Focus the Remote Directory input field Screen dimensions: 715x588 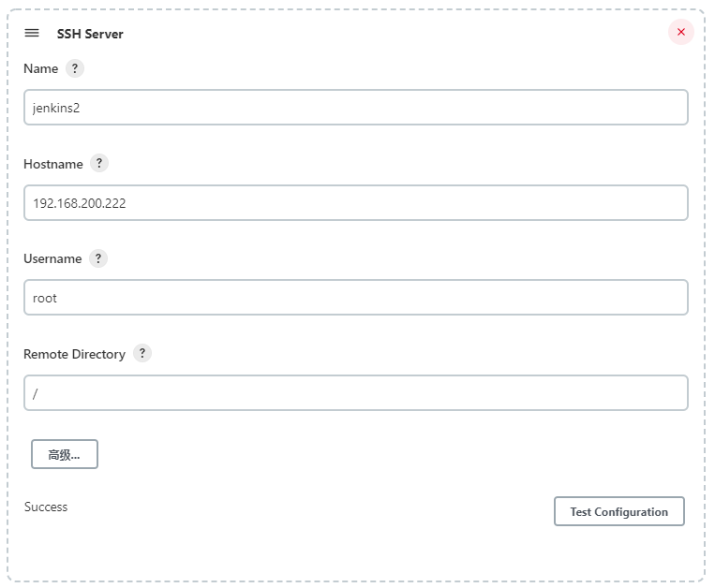(356, 393)
